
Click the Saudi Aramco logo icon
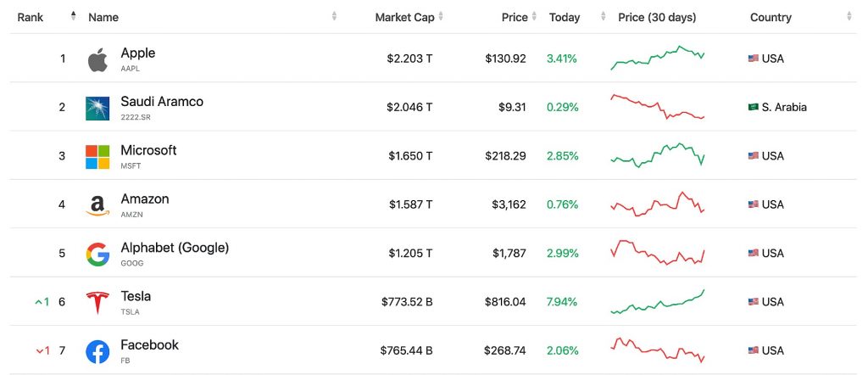(x=97, y=108)
